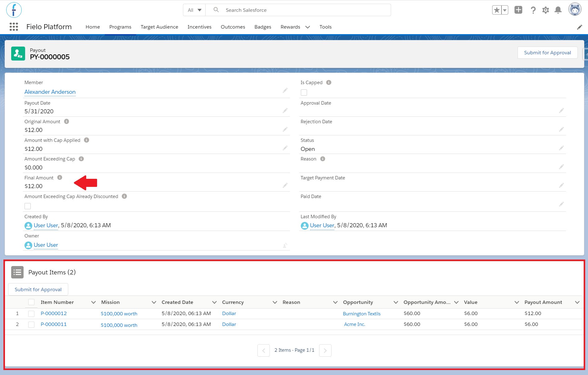Open the Tools tab
Image resolution: width=588 pixels, height=375 pixels.
pos(326,27)
